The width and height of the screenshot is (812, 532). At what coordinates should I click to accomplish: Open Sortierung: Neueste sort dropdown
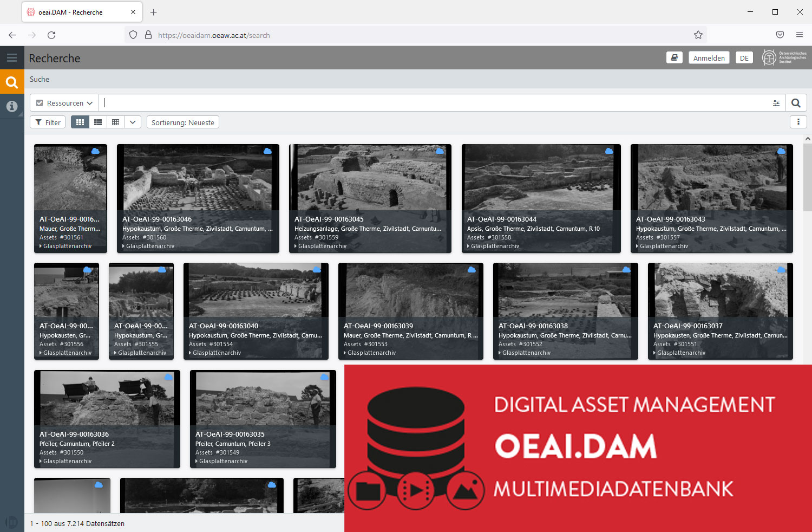[x=183, y=122]
